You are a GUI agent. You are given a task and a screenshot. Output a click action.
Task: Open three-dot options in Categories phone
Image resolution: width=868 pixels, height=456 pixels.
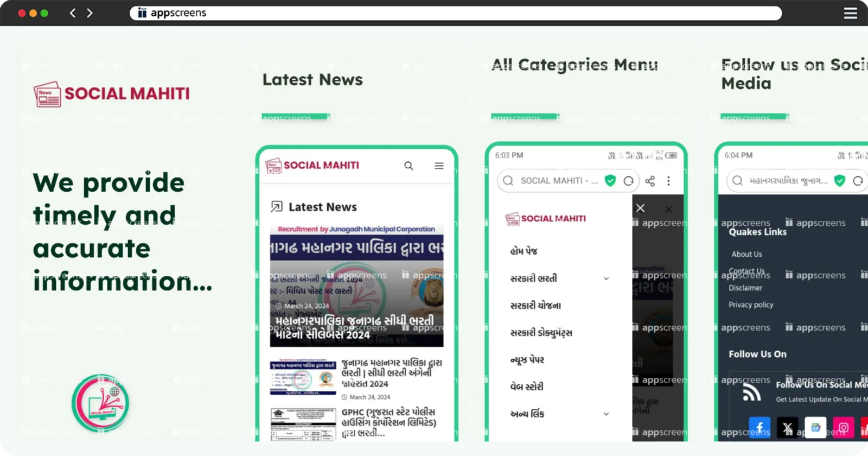[668, 181]
